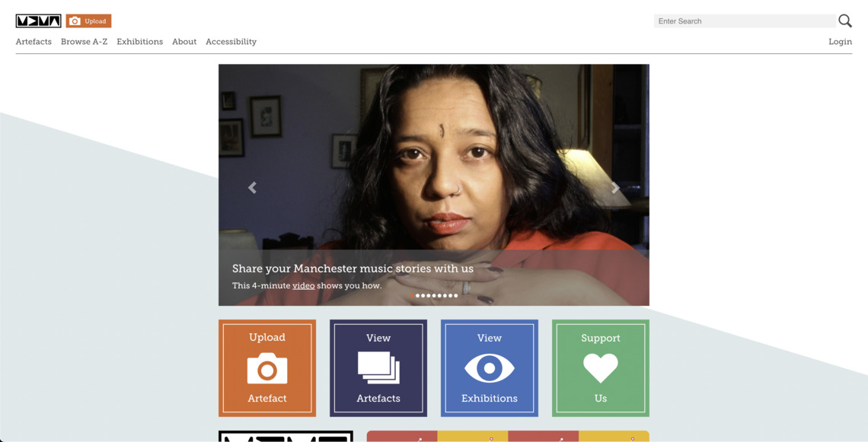Select the first orange carousel dot
Image resolution: width=868 pixels, height=442 pixels.
[412, 295]
